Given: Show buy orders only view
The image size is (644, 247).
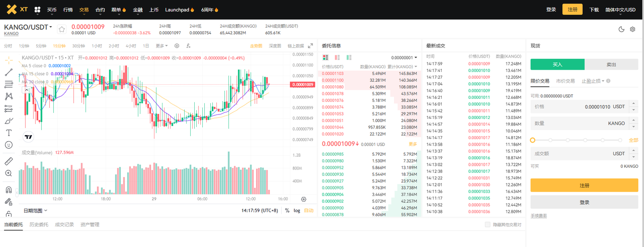Looking at the screenshot, I should pyautogui.click(x=349, y=57).
